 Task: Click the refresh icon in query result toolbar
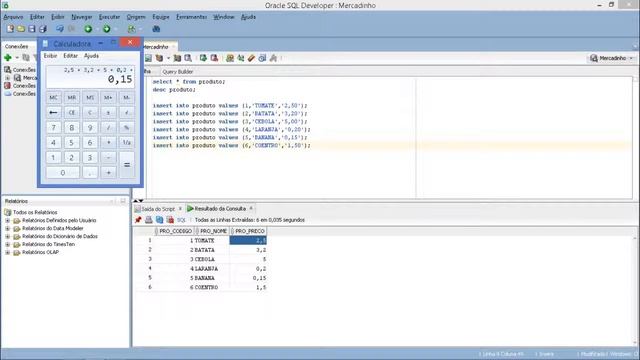(159, 220)
